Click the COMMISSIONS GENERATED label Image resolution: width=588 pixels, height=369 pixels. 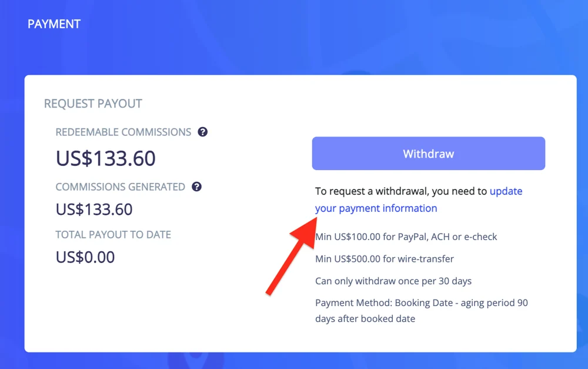coord(121,187)
